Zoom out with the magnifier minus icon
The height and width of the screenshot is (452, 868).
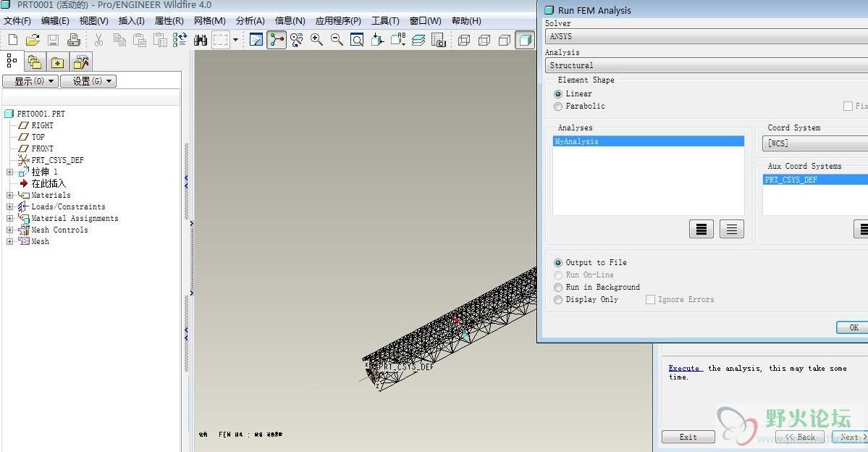(x=337, y=40)
